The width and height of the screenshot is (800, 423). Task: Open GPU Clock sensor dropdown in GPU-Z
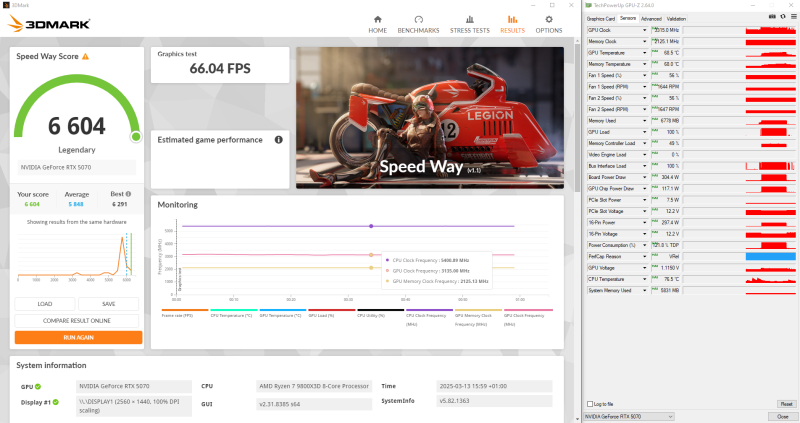tap(644, 30)
